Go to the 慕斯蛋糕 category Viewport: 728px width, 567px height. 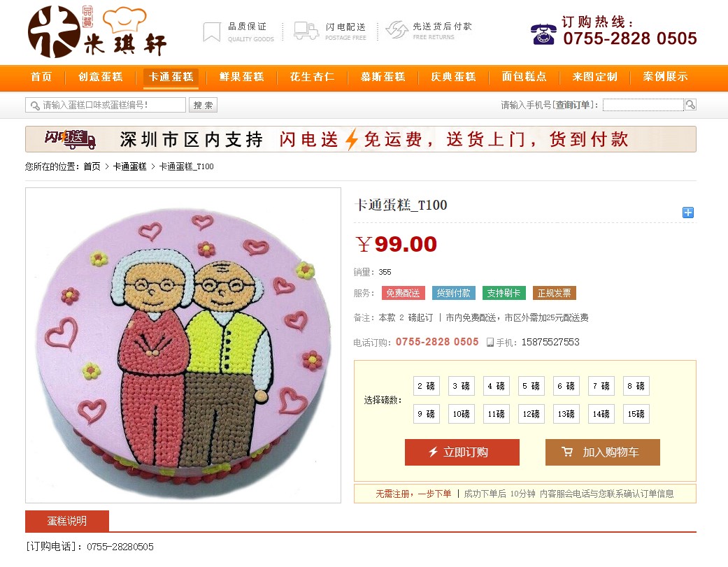click(x=383, y=77)
